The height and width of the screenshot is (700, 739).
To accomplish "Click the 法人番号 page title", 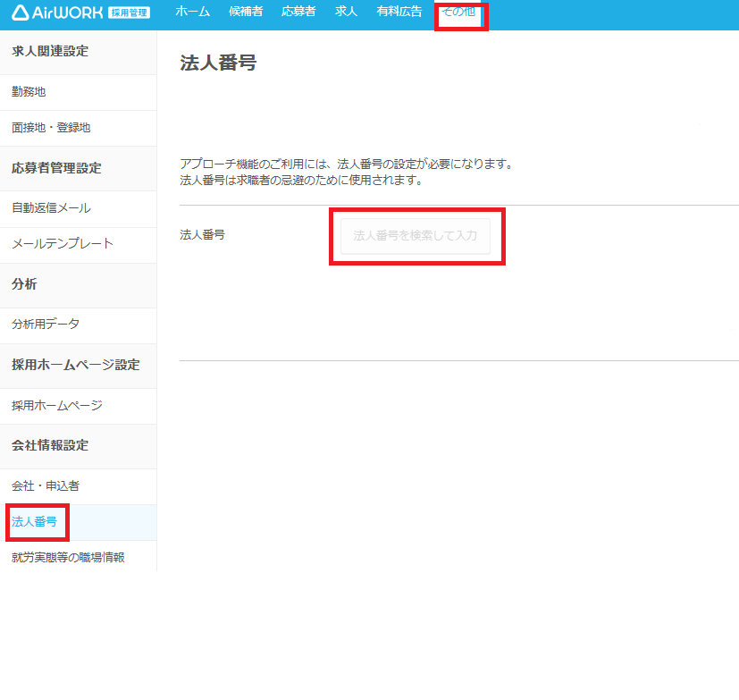I will click(x=218, y=63).
